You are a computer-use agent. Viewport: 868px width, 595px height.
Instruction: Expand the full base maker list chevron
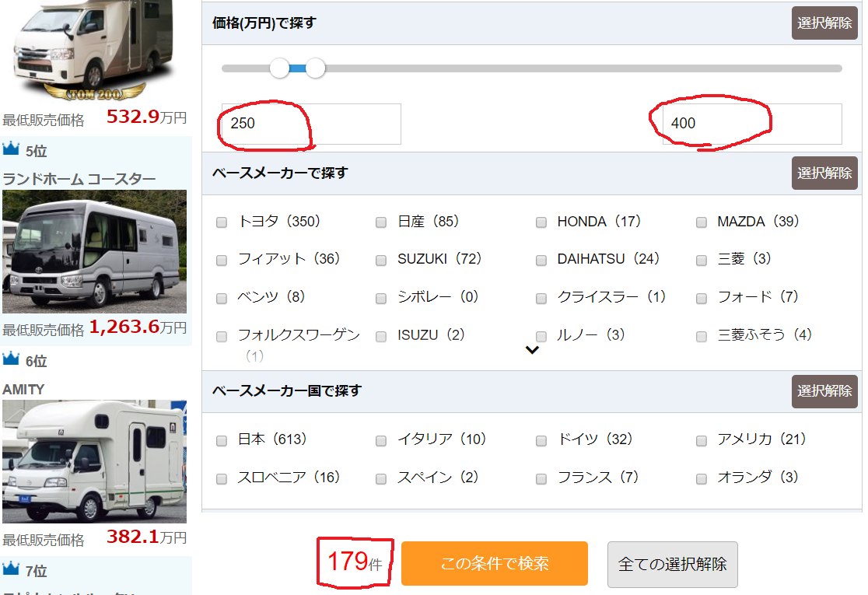pos(533,349)
